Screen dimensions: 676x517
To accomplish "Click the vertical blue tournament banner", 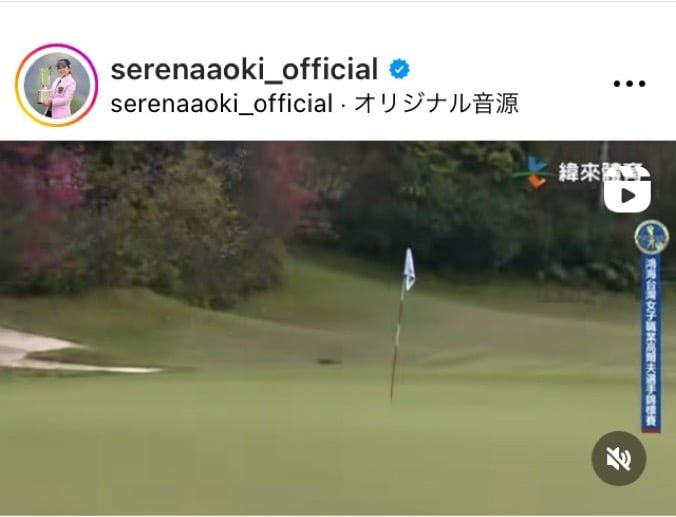I will pyautogui.click(x=651, y=343).
